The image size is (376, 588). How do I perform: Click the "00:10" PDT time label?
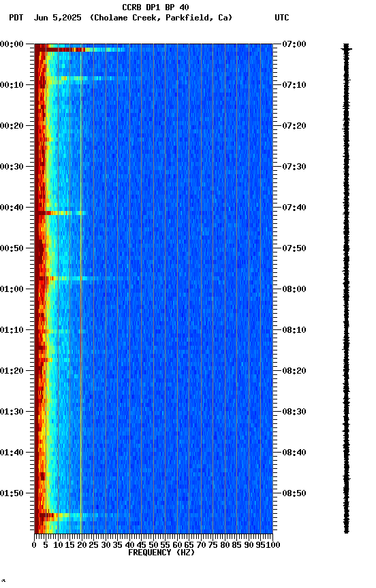(12, 85)
